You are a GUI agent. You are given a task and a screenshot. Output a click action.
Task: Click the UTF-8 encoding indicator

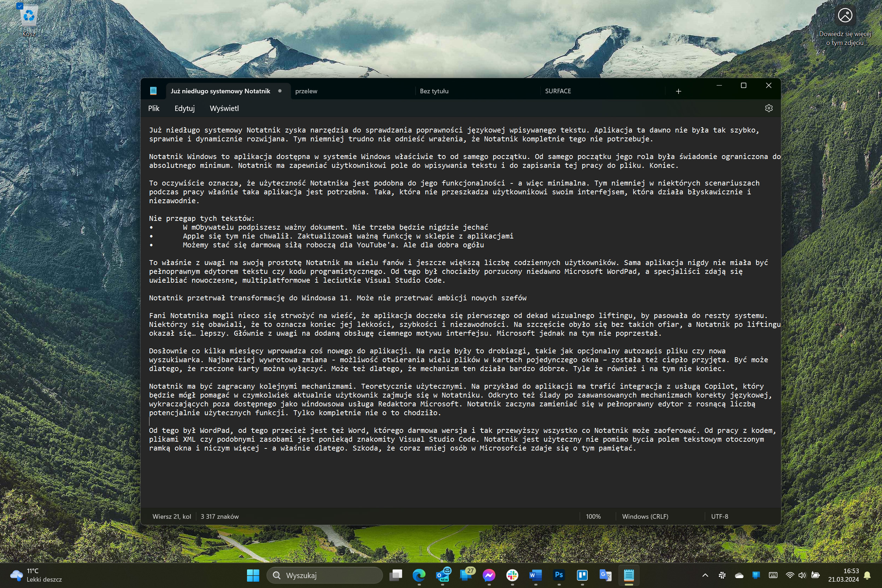point(719,516)
